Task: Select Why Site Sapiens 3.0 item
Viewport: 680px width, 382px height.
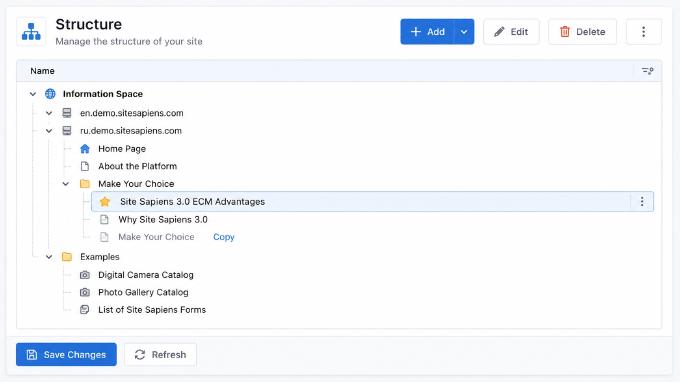Action: tap(163, 219)
